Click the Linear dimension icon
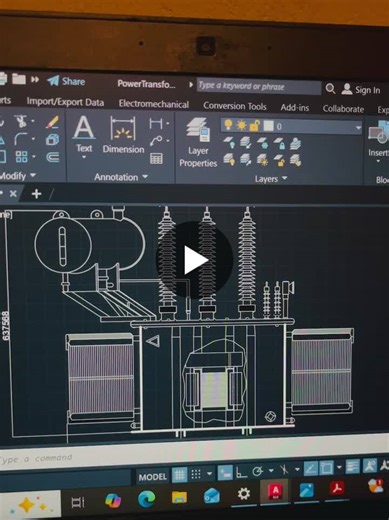The width and height of the screenshot is (389, 520). pos(156,123)
